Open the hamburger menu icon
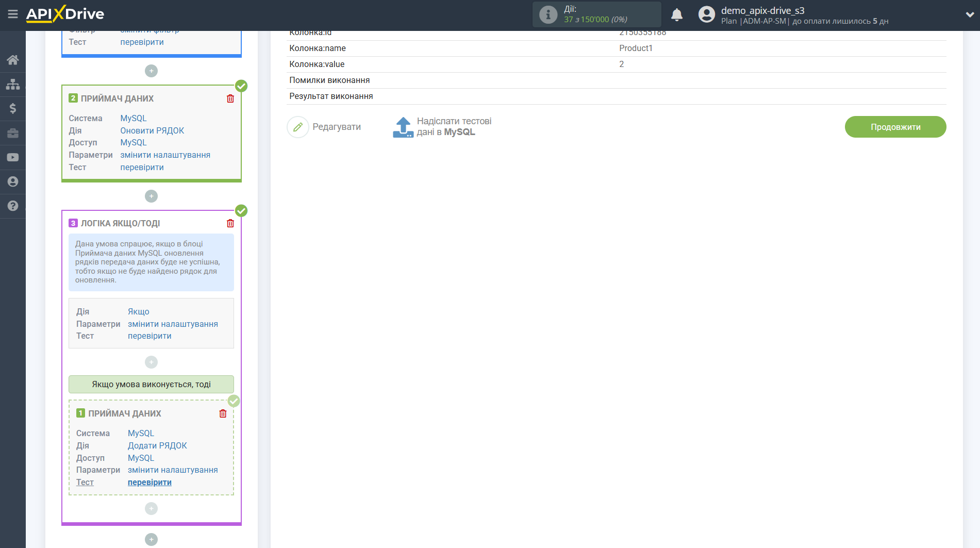The image size is (980, 548). point(13,14)
